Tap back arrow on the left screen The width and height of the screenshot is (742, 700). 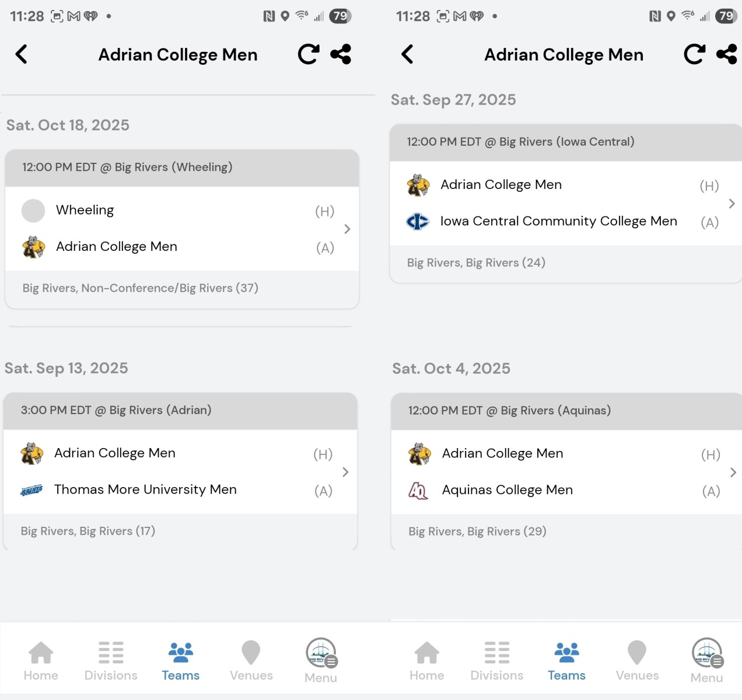tap(22, 54)
